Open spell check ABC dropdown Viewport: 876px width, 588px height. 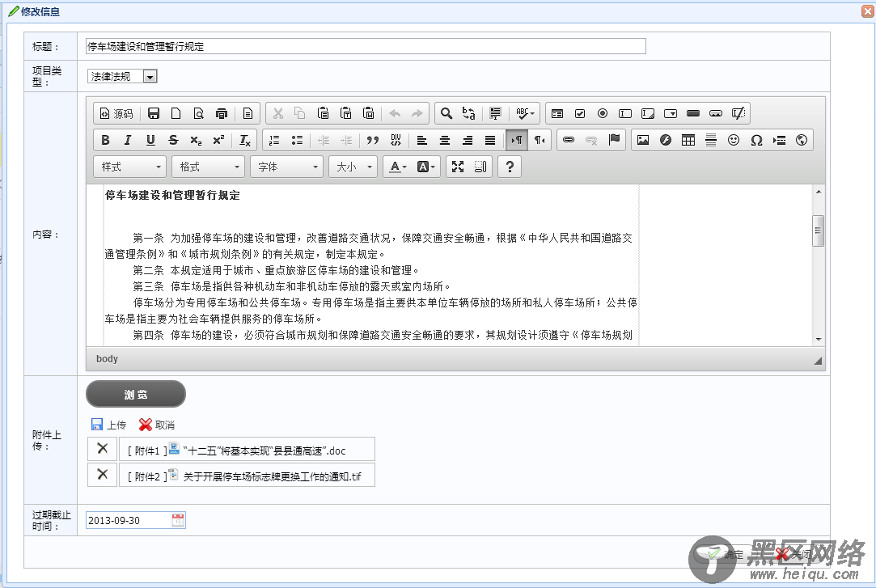click(x=525, y=113)
